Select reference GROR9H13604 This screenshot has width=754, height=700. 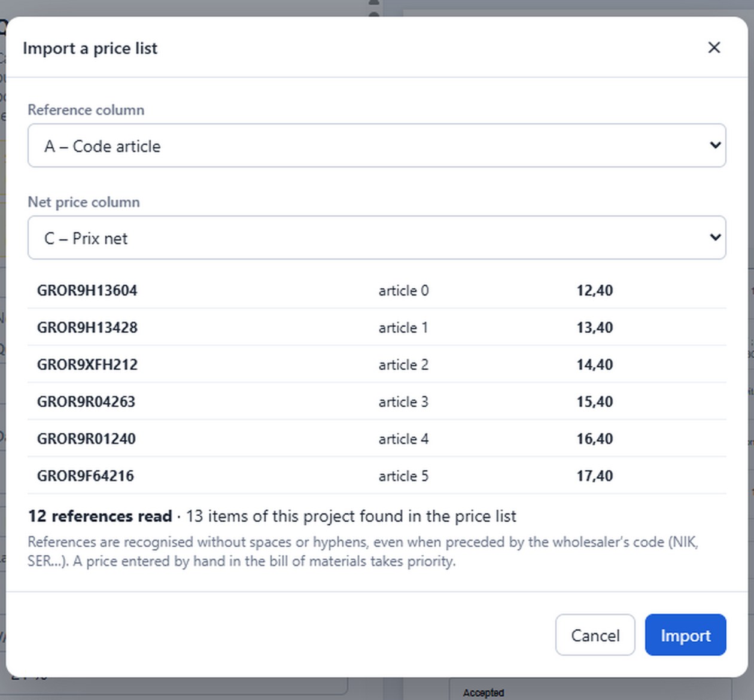point(87,291)
